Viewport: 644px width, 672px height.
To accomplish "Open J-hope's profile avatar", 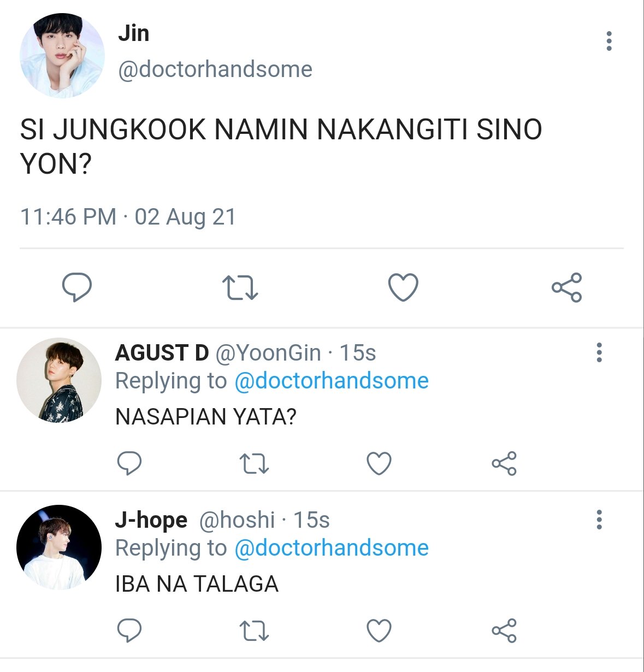I will click(x=59, y=547).
